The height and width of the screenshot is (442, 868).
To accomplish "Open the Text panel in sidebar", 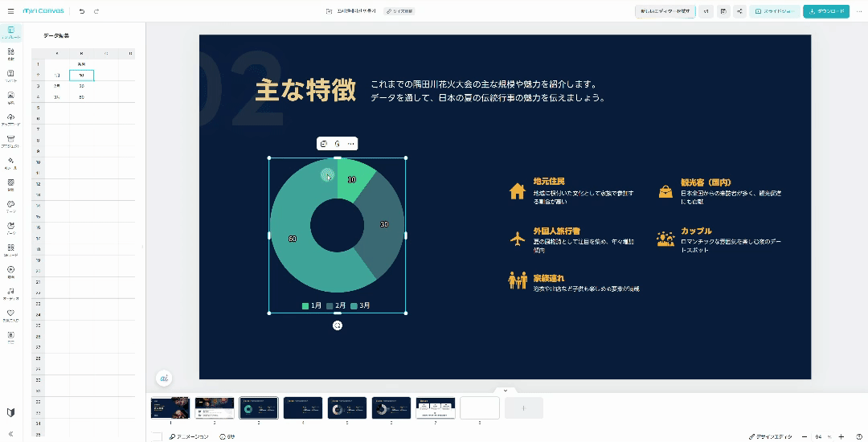I will (x=10, y=76).
